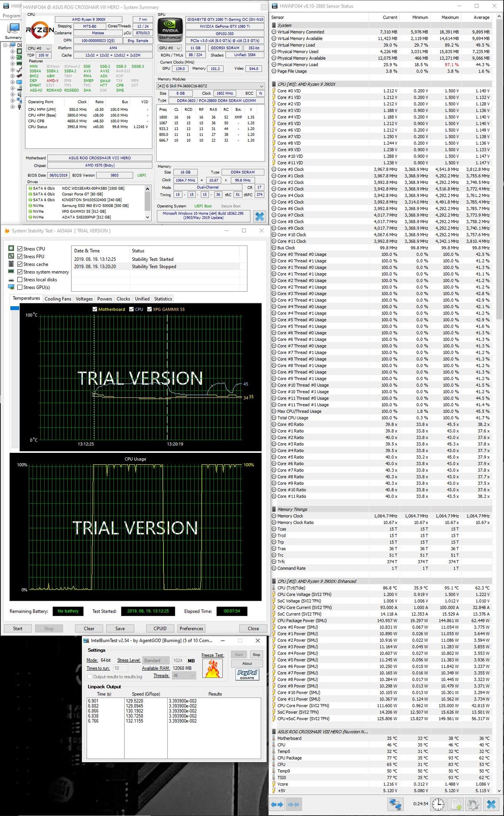Click IntelBurnTest title bar icon

(86, 640)
